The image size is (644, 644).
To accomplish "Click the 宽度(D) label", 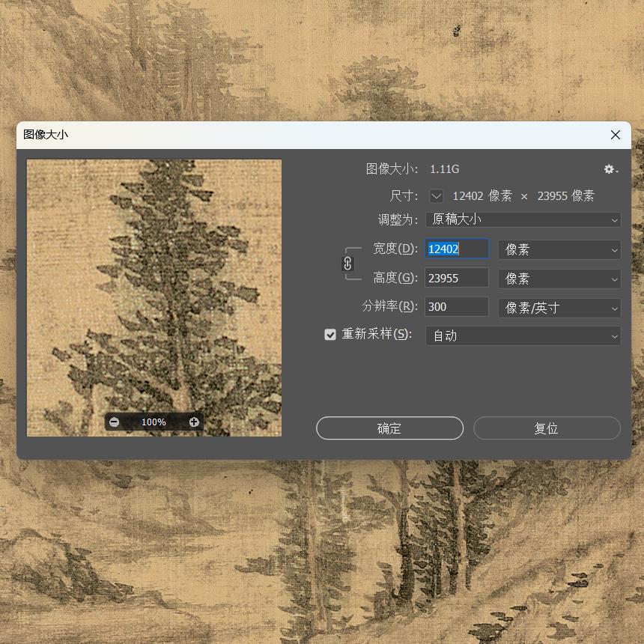I will 395,249.
